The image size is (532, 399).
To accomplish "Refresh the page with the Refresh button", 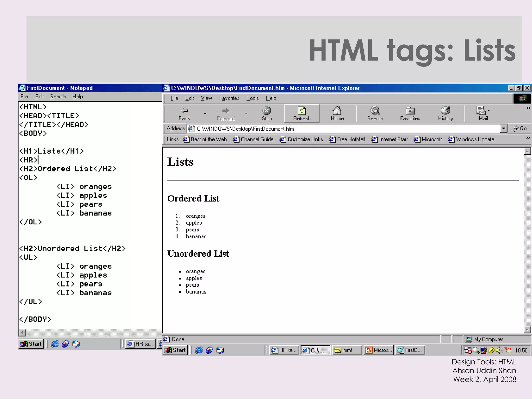I will (x=302, y=114).
